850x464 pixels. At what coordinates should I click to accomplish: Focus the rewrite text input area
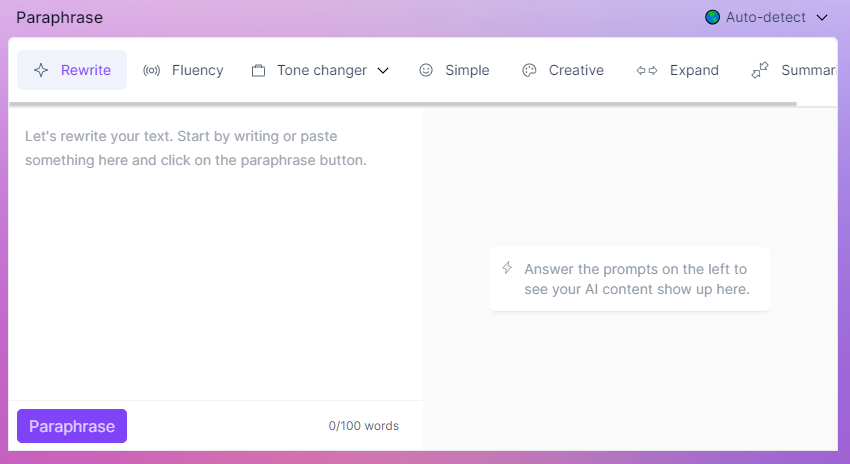pos(215,260)
